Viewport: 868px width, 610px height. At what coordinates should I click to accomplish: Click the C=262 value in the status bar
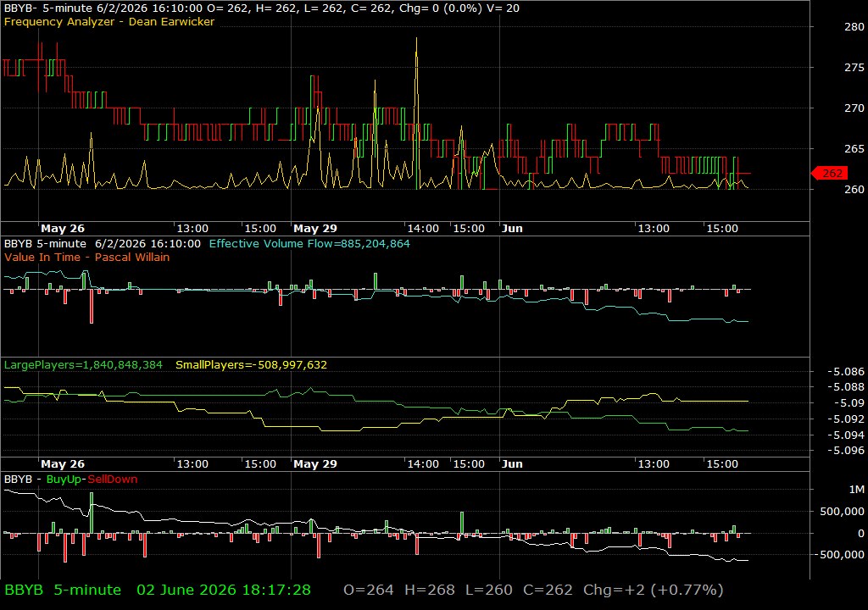[548, 590]
